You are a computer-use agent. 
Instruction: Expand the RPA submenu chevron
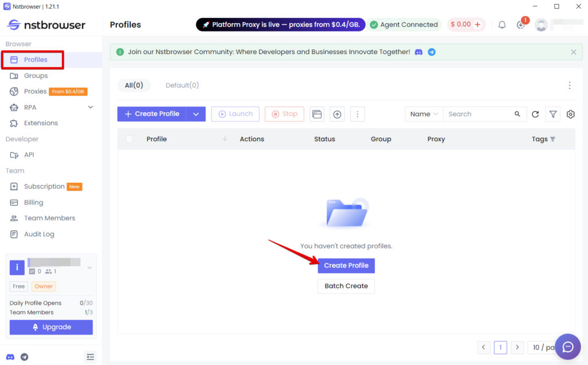point(90,107)
